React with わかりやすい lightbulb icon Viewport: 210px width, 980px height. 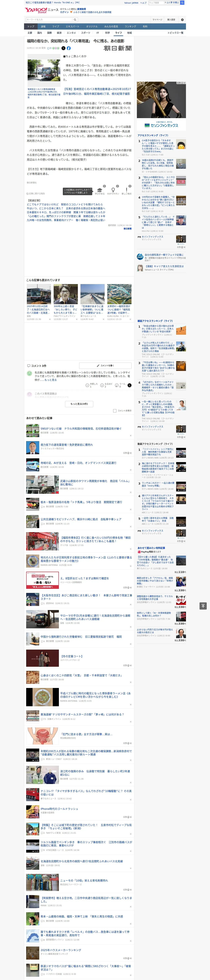point(113,191)
